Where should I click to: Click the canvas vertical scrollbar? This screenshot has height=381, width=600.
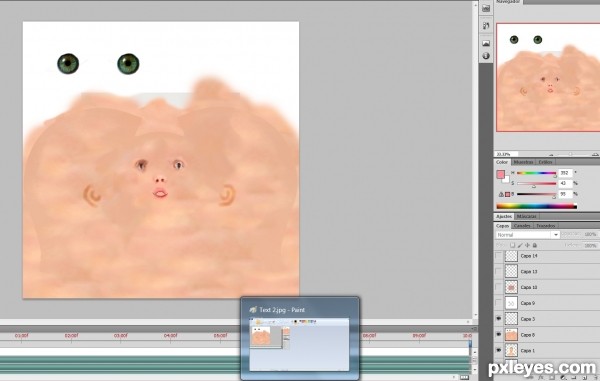point(475,161)
